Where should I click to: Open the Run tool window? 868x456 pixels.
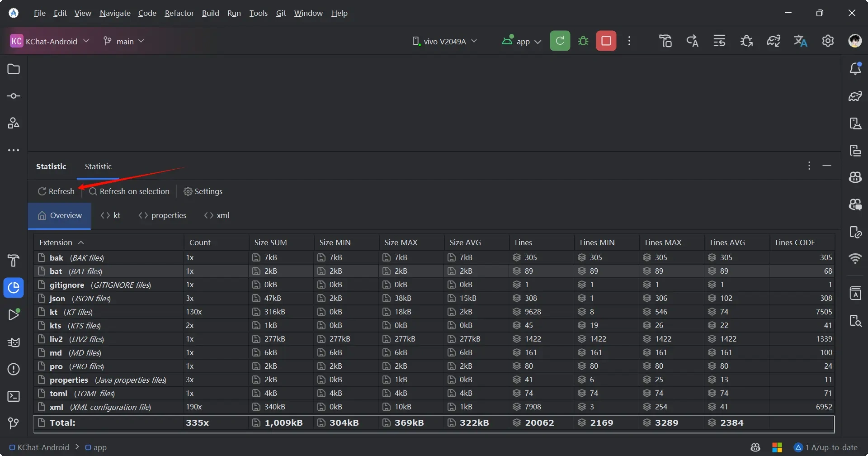(14, 315)
